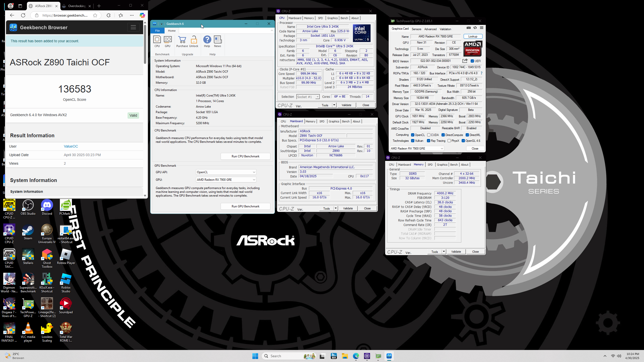Open the File menu in Geekbench 6
Viewport: 644px width, 362px height.
tap(157, 31)
